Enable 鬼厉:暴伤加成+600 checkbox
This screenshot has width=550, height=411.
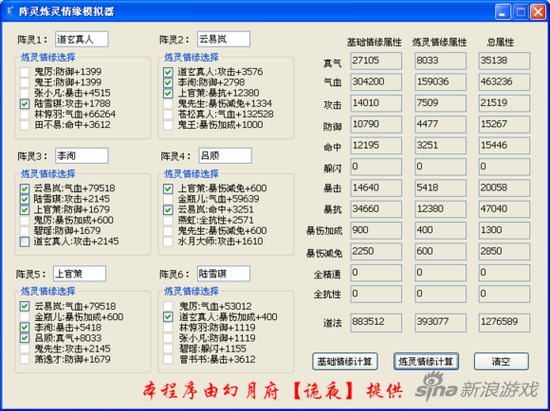pyautogui.click(x=25, y=220)
